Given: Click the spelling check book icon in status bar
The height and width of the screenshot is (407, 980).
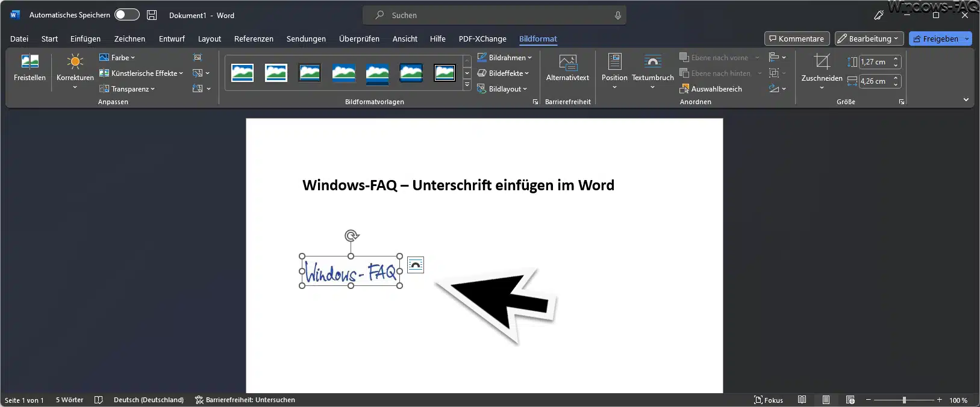Looking at the screenshot, I should [99, 400].
